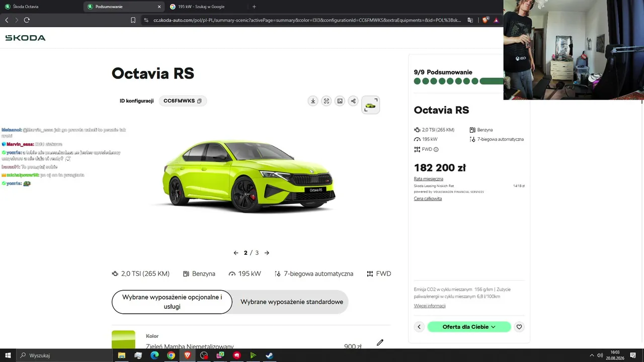Open the FWD info tooltip icon
Viewport: 644px width, 362px height.
[x=436, y=149]
